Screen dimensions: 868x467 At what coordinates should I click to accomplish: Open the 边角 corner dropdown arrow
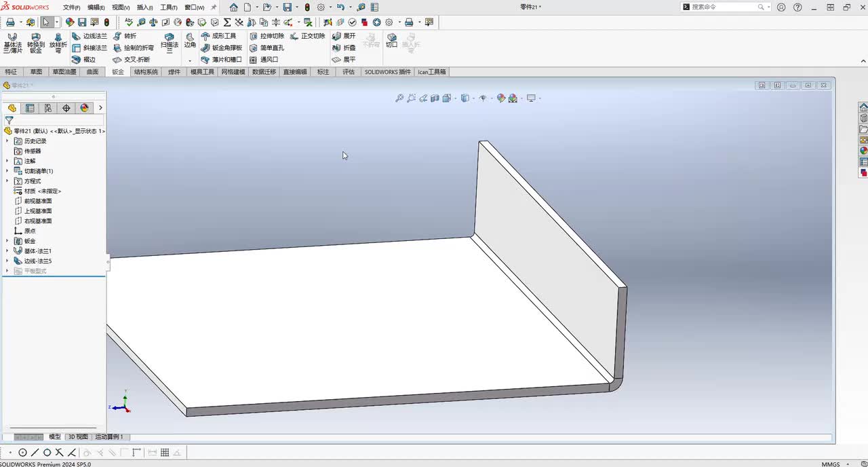[x=190, y=60]
